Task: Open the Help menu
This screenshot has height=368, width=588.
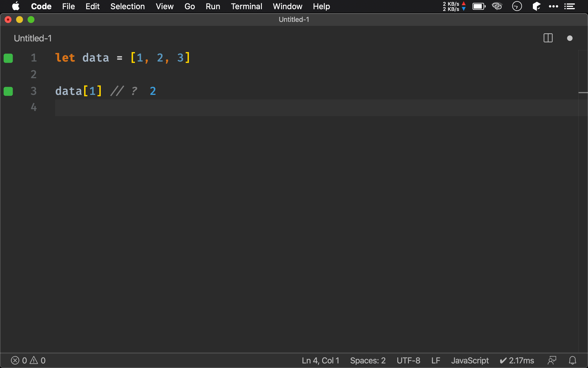Action: point(321,6)
